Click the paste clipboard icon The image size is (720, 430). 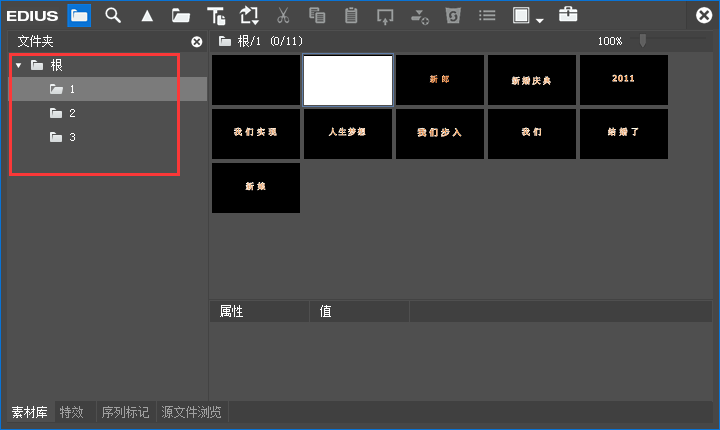pos(351,15)
